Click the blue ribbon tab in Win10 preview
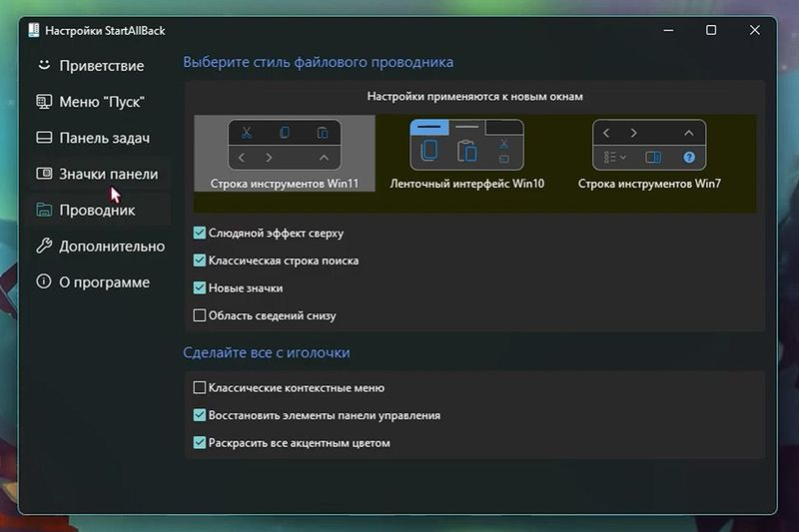Viewport: 799px width, 532px height. (429, 128)
